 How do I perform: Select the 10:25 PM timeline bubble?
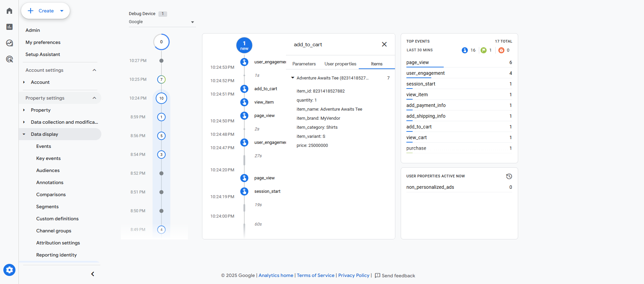tap(161, 79)
